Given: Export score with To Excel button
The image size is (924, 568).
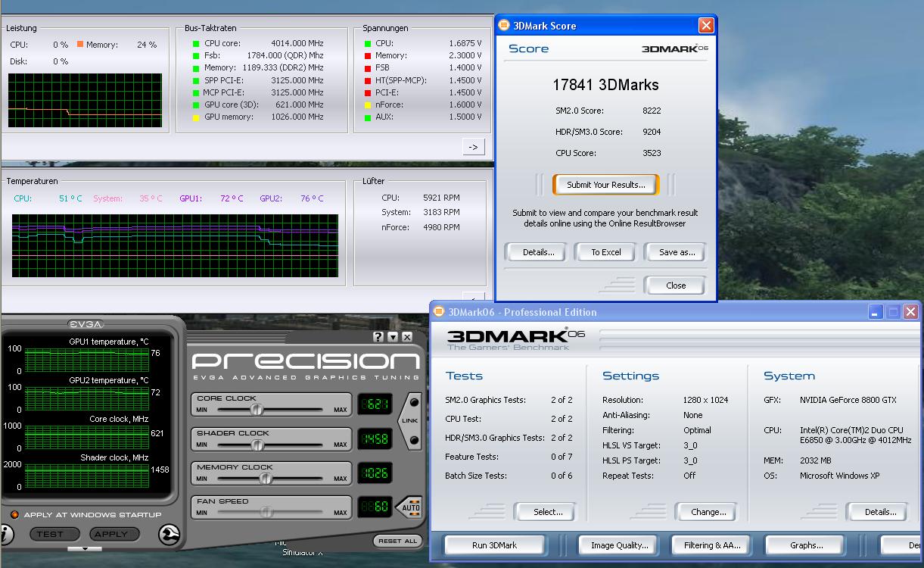Looking at the screenshot, I should click(605, 252).
